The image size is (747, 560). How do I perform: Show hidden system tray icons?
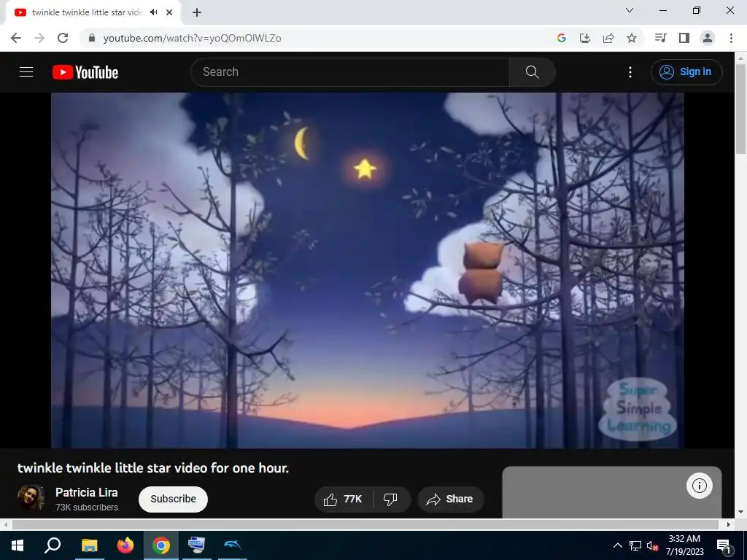coord(617,545)
